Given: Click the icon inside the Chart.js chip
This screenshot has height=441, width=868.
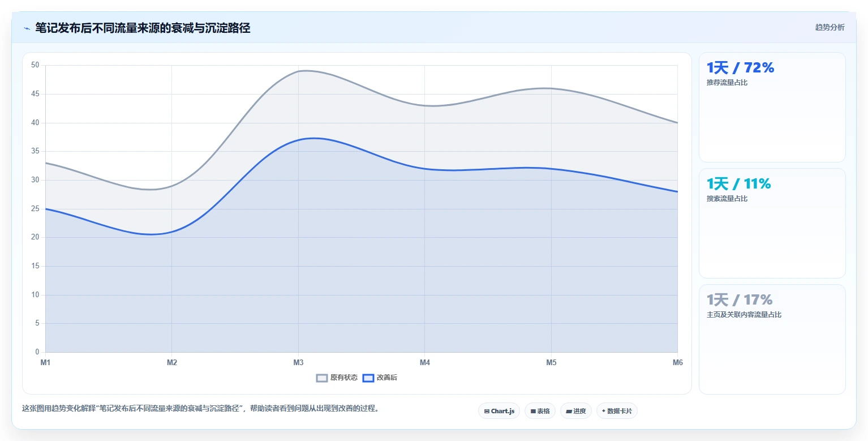Looking at the screenshot, I should click(487, 412).
